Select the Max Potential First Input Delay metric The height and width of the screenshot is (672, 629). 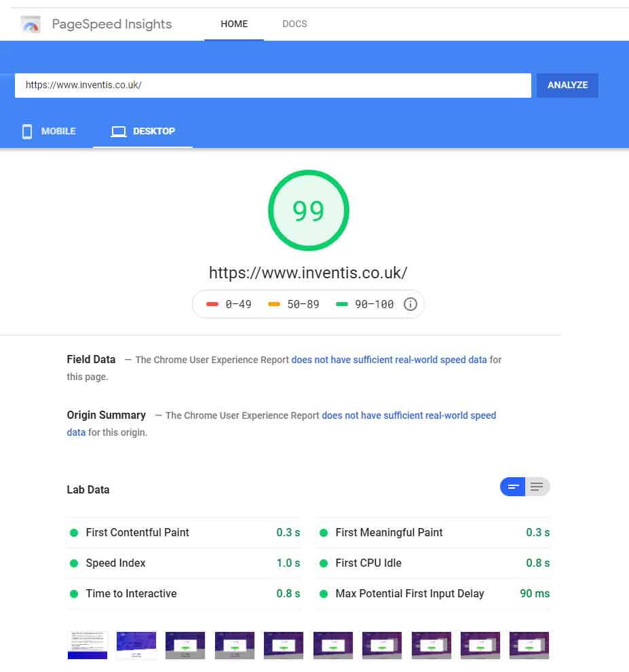(434, 593)
